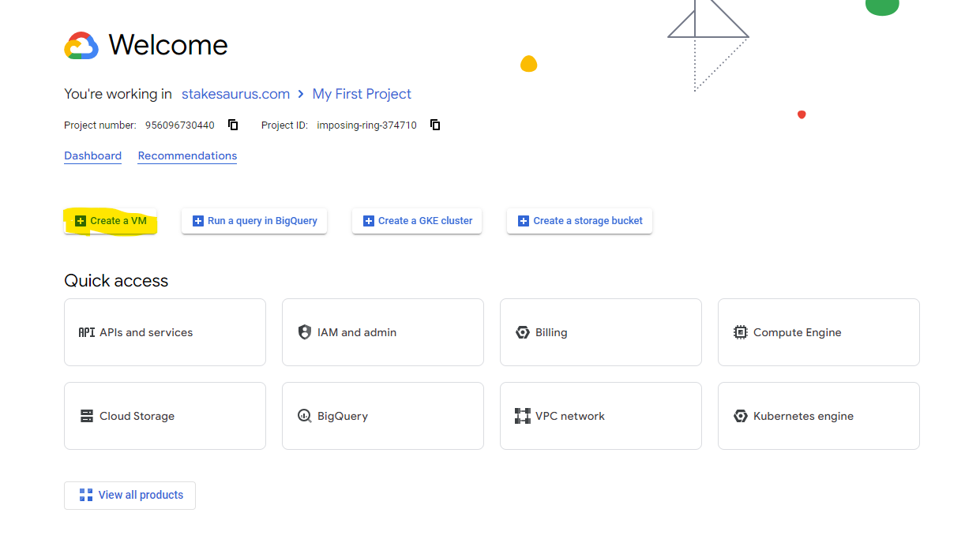This screenshot has width=980, height=554.
Task: Switch to the Recommendations tab
Action: pyautogui.click(x=187, y=155)
